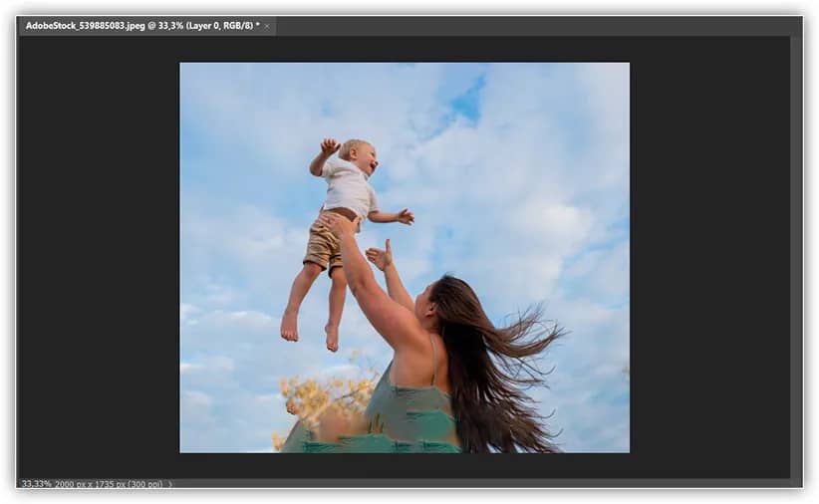Select the AdobeStock_539885083.jpeg document tab

tap(139, 25)
